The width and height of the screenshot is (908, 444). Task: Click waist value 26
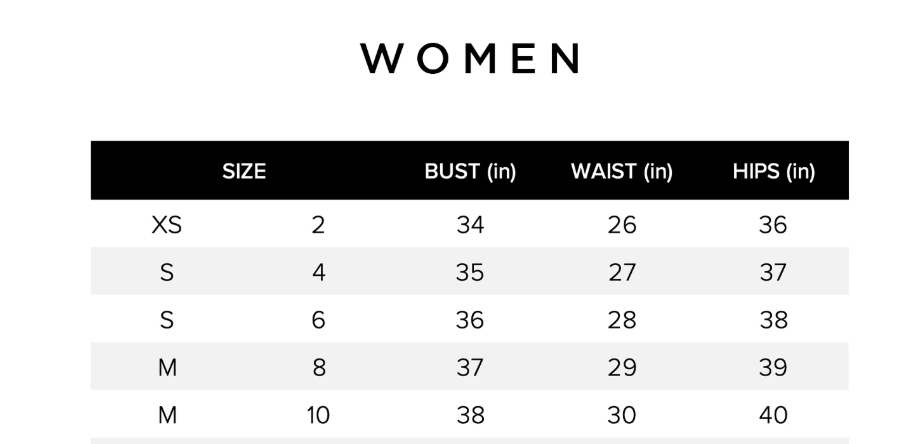(x=621, y=225)
